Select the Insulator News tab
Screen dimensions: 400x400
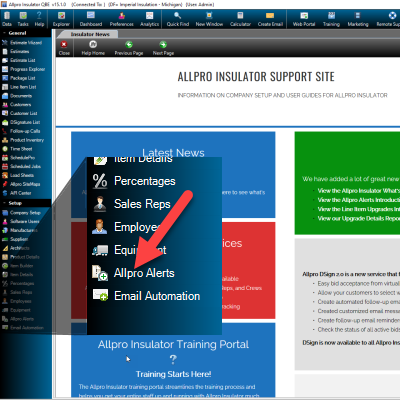pos(90,34)
